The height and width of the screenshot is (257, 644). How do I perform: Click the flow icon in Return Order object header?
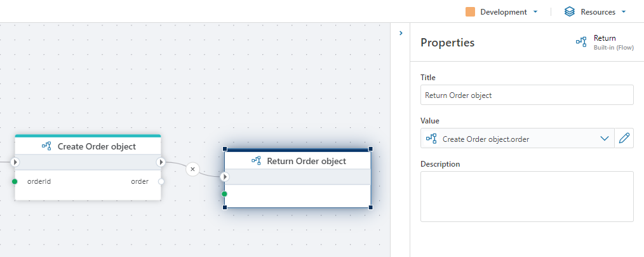pyautogui.click(x=256, y=161)
